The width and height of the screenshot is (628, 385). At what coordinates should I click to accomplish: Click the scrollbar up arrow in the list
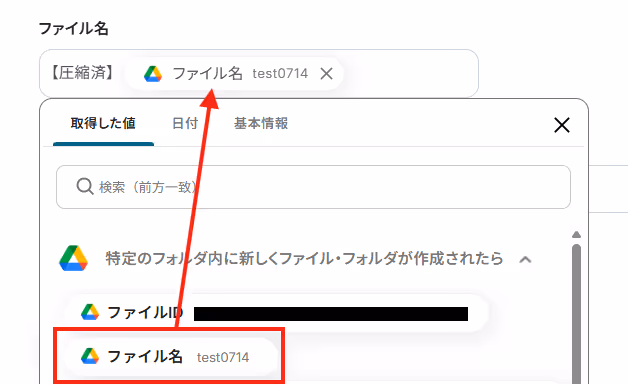point(576,234)
